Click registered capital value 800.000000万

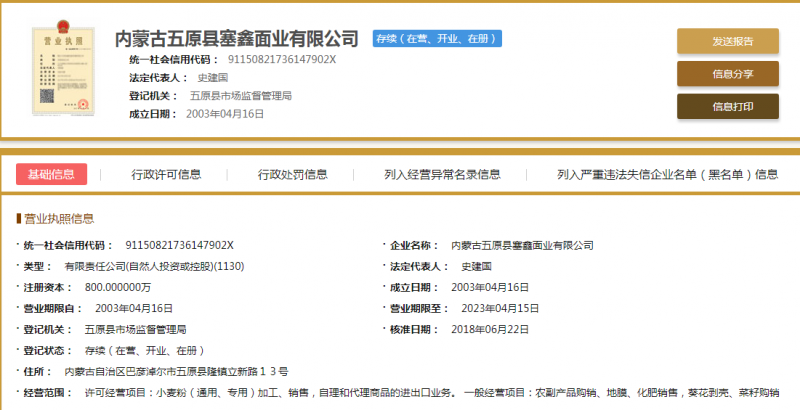pos(118,288)
